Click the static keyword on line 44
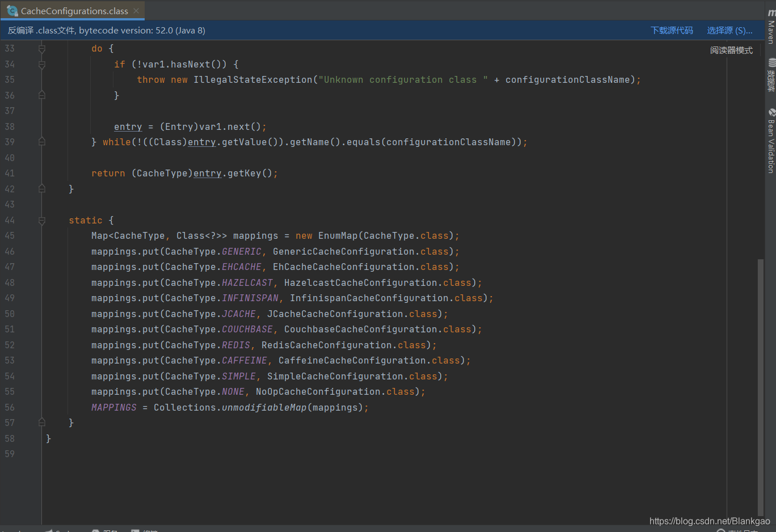776x532 pixels. pyautogui.click(x=86, y=221)
